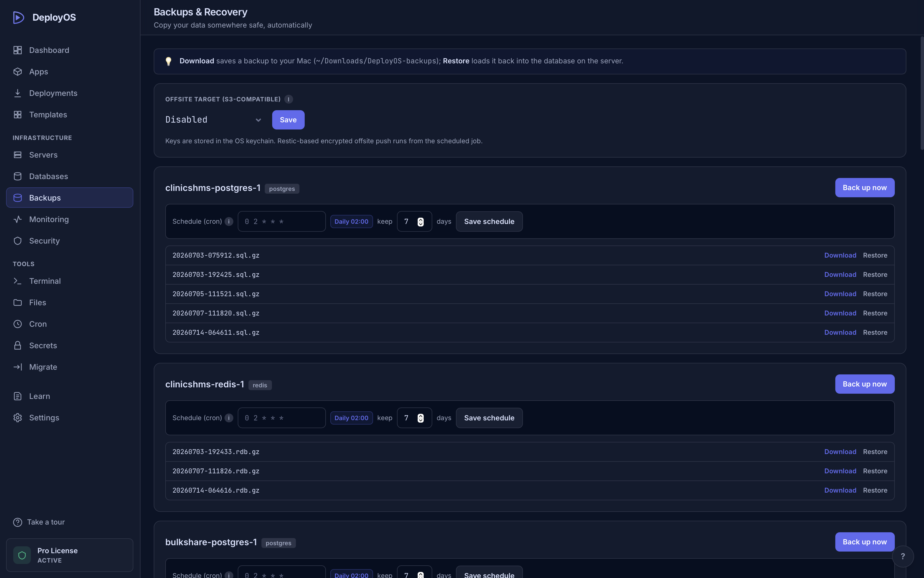This screenshot has height=578, width=924.
Task: Open Dashboard from the sidebar
Action: 70,50
